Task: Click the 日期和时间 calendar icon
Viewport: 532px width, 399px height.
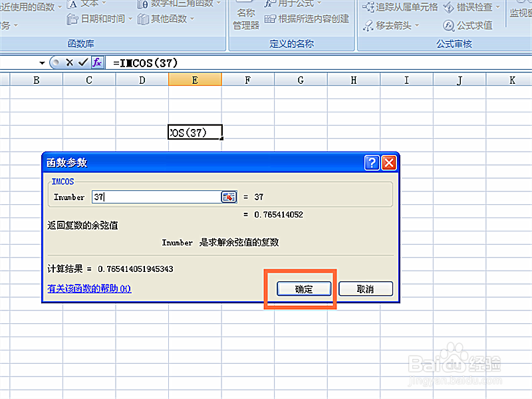Action: pos(72,19)
